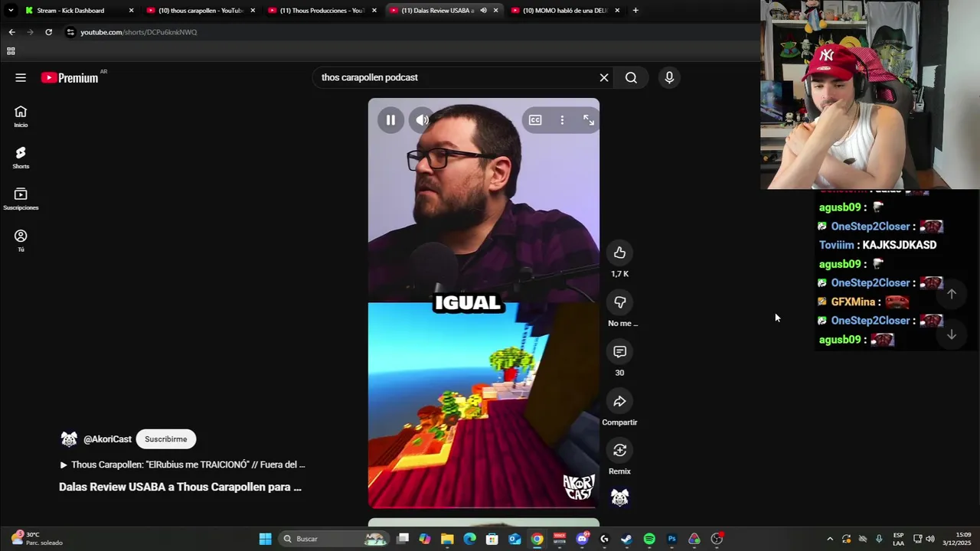Viewport: 980px width, 551px height.
Task: Click the Suscribirme button for AkoriCast
Action: pos(166,439)
